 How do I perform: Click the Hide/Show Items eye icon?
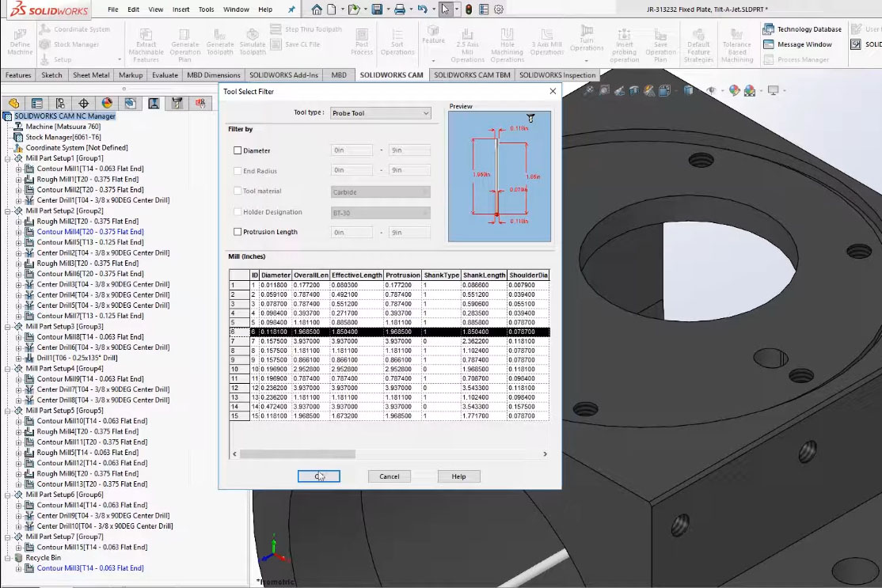coord(711,90)
